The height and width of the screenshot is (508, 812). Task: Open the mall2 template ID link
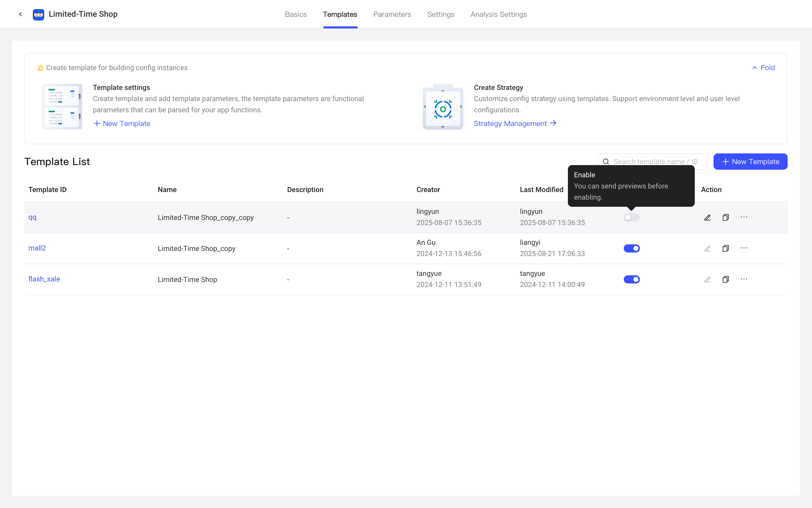[37, 248]
